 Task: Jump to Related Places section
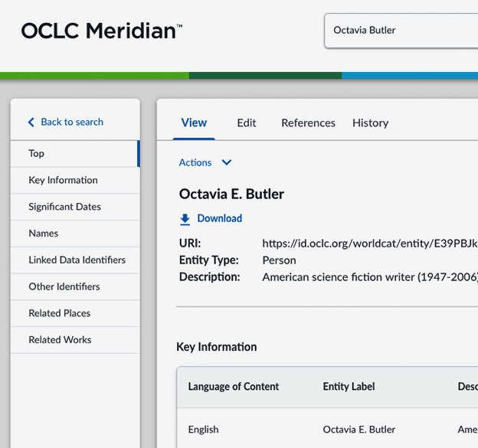[60, 313]
